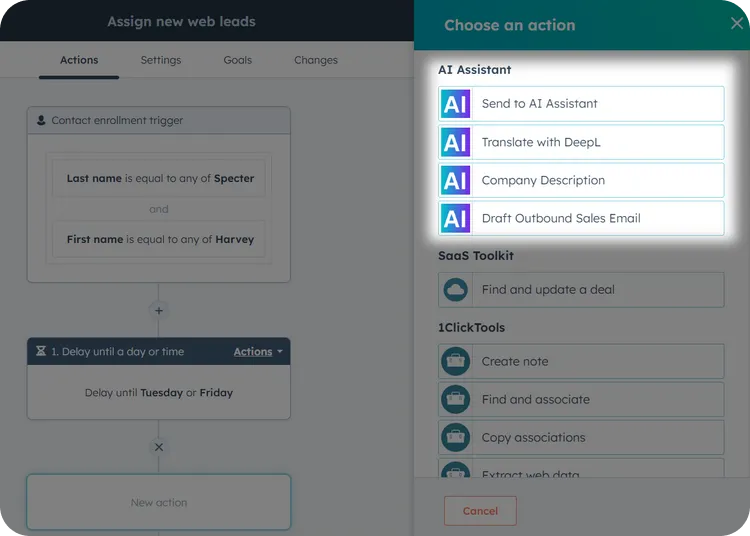
Task: Click the X connector above New action
Action: coord(158,447)
